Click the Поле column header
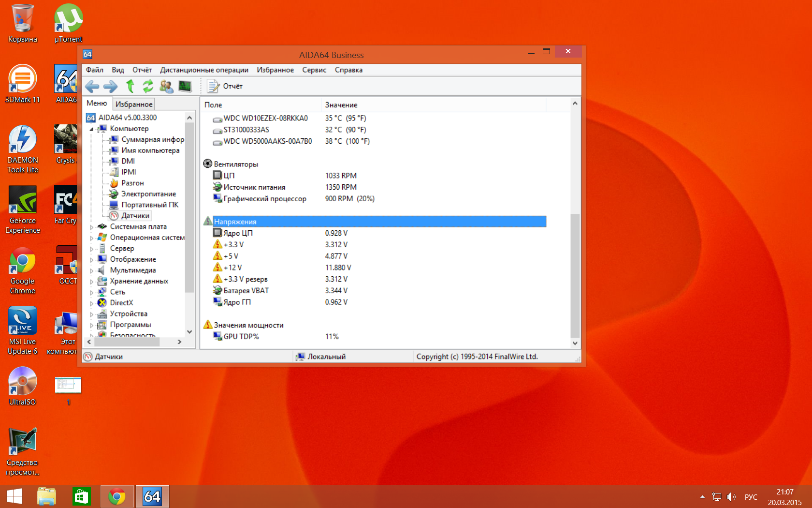The image size is (812, 508). 261,105
